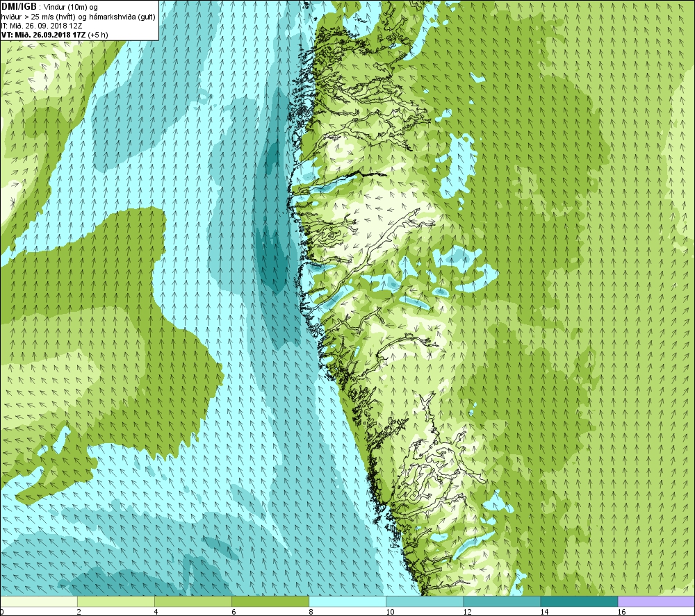The height and width of the screenshot is (616, 695).
Task: Click the dark teal 14–16 legend swatch
Action: [x=579, y=601]
